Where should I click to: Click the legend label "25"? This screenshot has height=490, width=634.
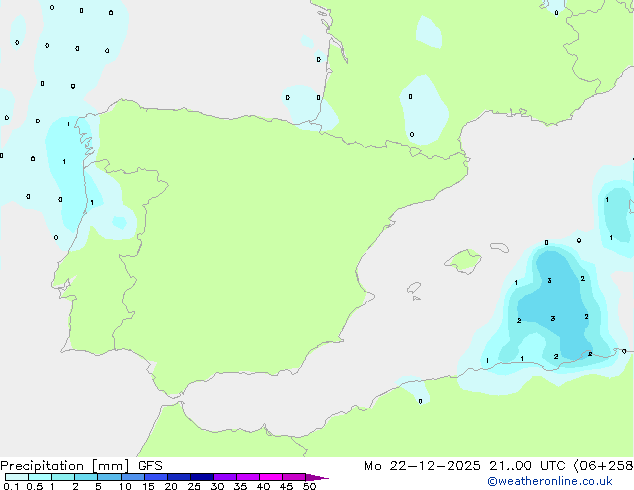pos(194,486)
